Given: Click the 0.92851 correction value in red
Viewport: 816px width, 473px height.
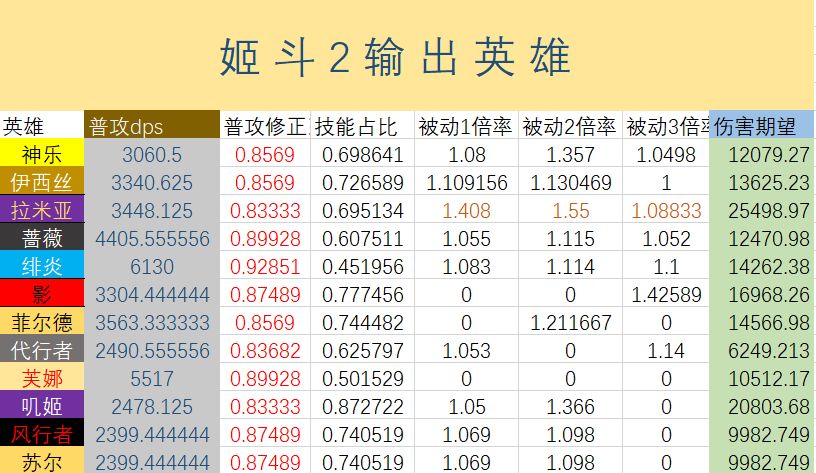Looking at the screenshot, I should pyautogui.click(x=265, y=267).
